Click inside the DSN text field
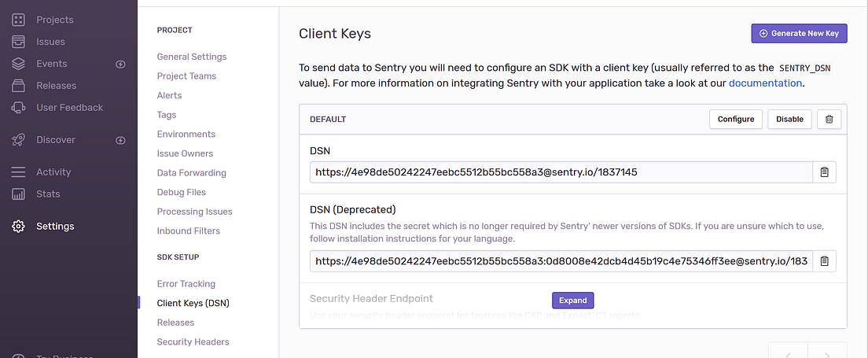868x358 pixels. tap(560, 172)
